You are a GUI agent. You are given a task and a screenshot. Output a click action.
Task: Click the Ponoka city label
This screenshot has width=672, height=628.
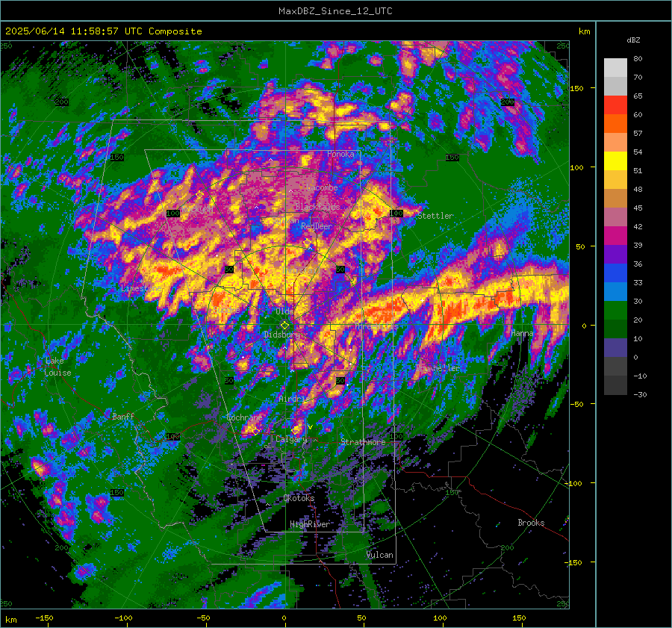(340, 154)
